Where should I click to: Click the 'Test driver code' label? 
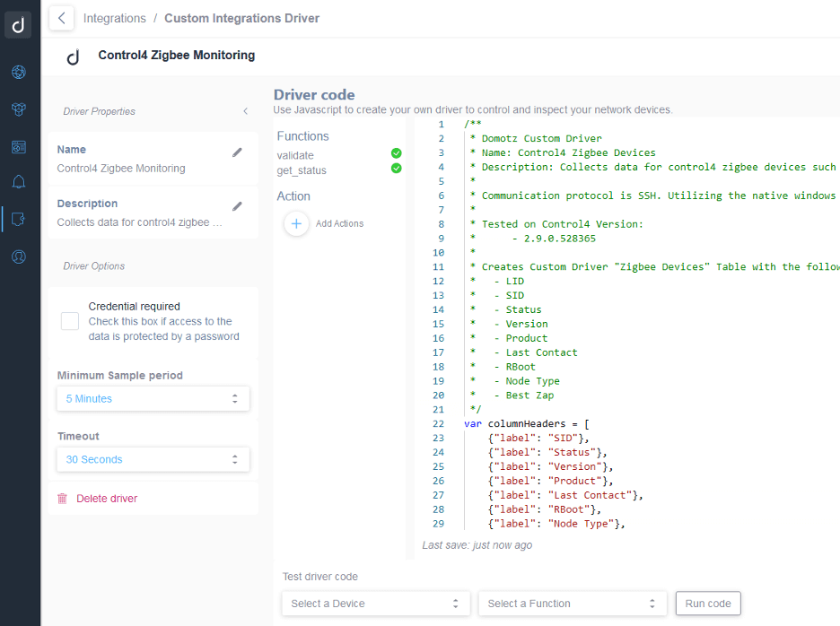(x=319, y=577)
